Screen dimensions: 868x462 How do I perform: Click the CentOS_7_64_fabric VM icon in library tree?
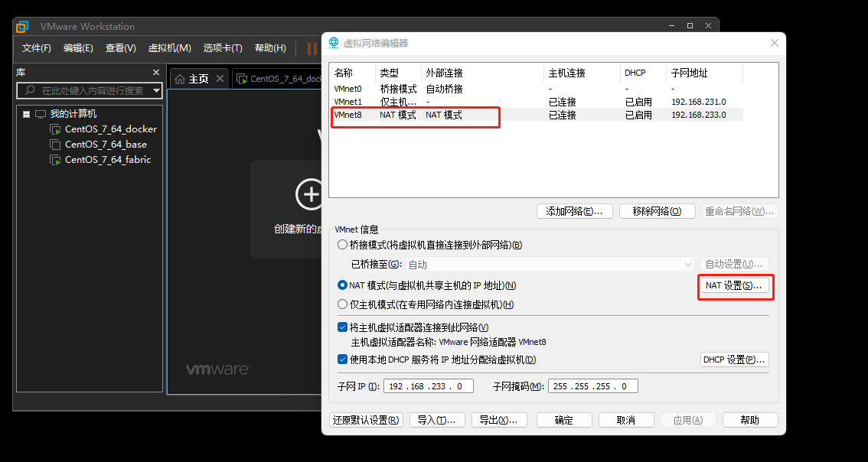click(x=55, y=161)
